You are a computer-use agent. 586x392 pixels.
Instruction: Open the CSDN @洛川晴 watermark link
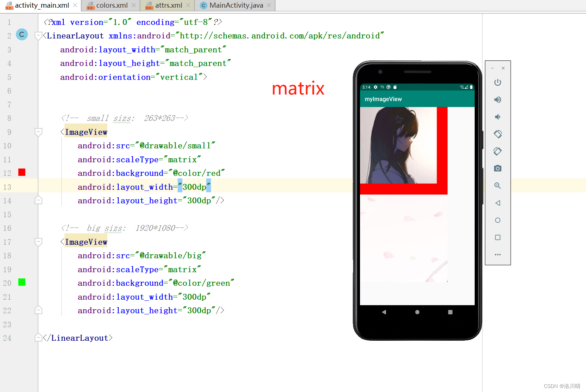(561, 386)
